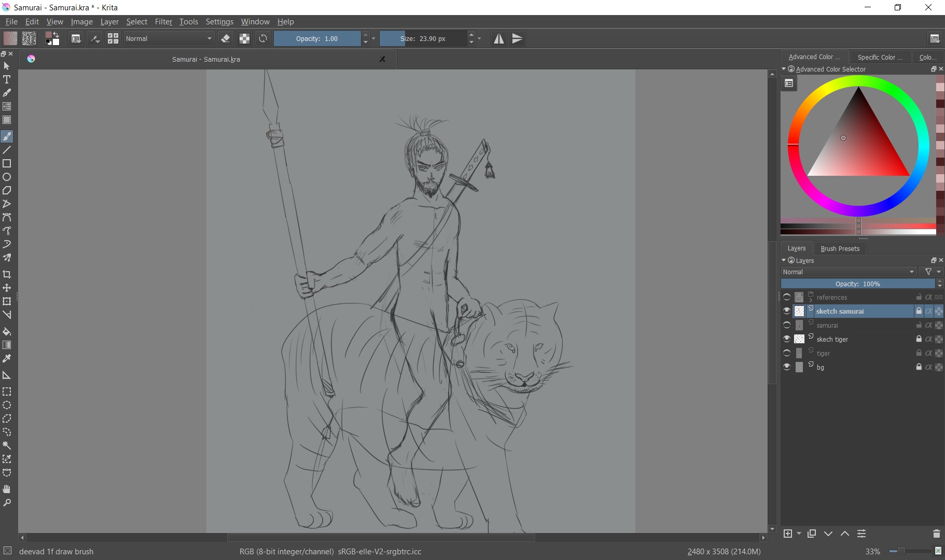Select the Fill bucket tool
Image resolution: width=945 pixels, height=560 pixels.
point(7,331)
